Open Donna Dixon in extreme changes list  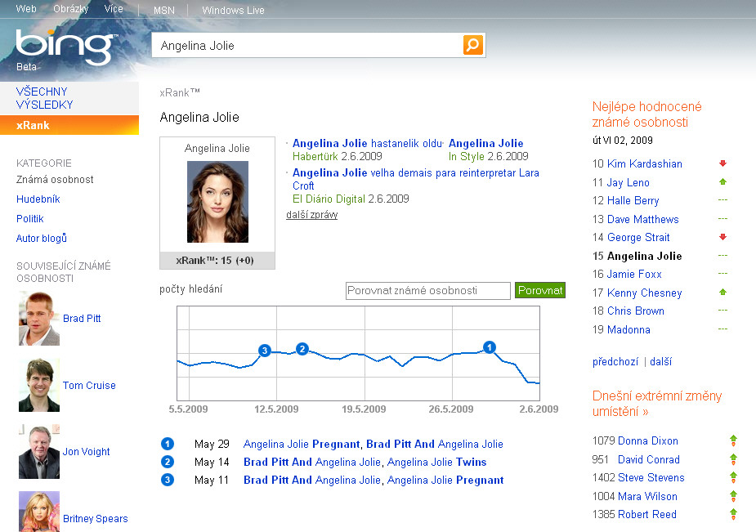point(648,440)
